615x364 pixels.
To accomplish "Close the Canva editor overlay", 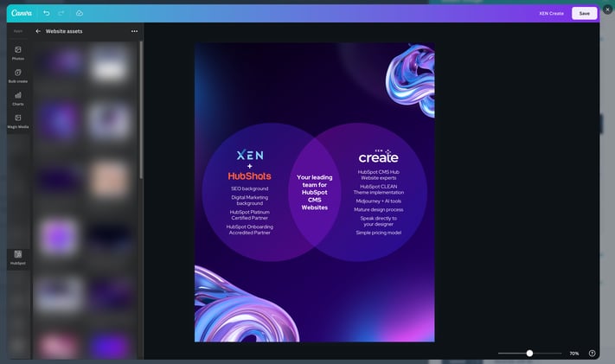I will (607, 9).
